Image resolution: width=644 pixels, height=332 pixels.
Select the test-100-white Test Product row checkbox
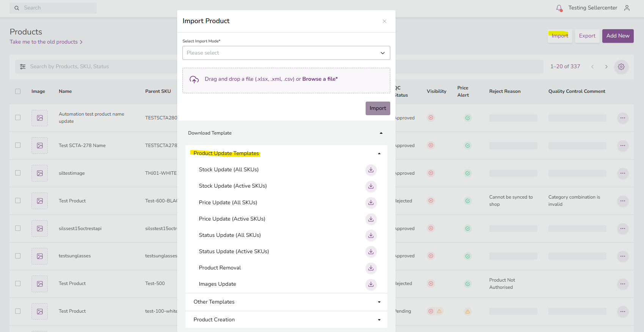[x=18, y=311]
